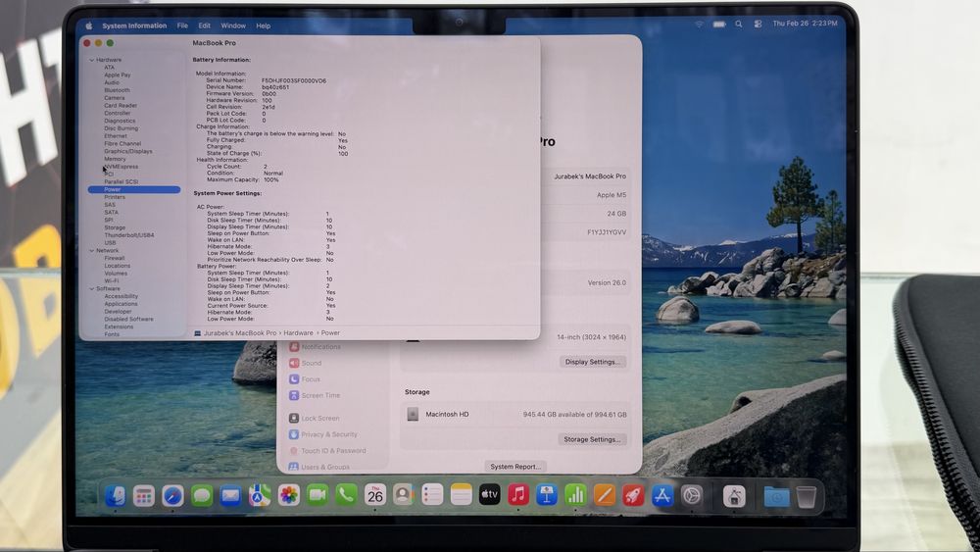Screen dimensions: 980x552
Task: Open the Messages app in Dock
Action: coord(202,496)
